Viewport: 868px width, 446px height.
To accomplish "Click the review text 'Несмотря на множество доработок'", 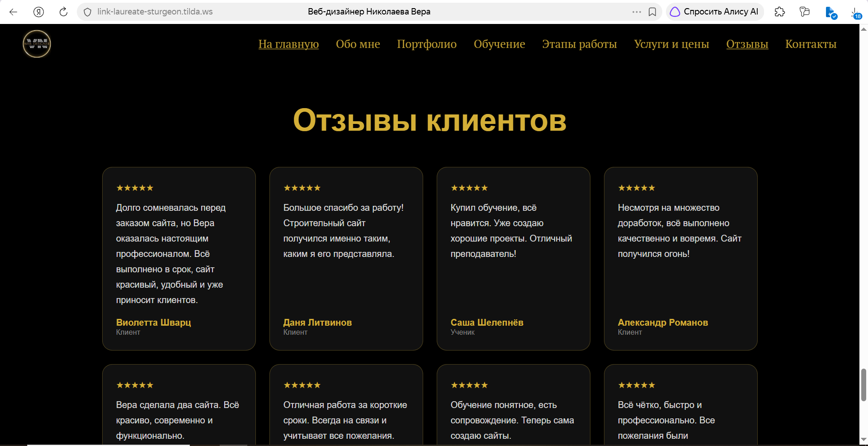I will (679, 231).
